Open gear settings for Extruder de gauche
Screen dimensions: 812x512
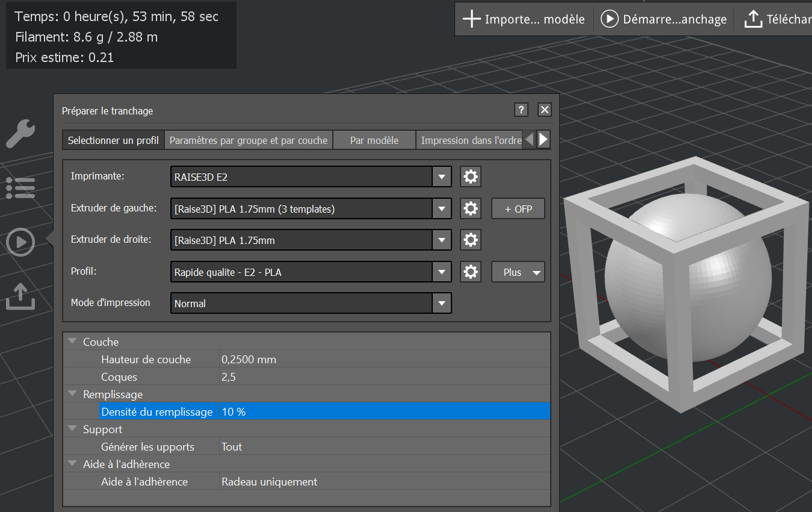(x=471, y=209)
